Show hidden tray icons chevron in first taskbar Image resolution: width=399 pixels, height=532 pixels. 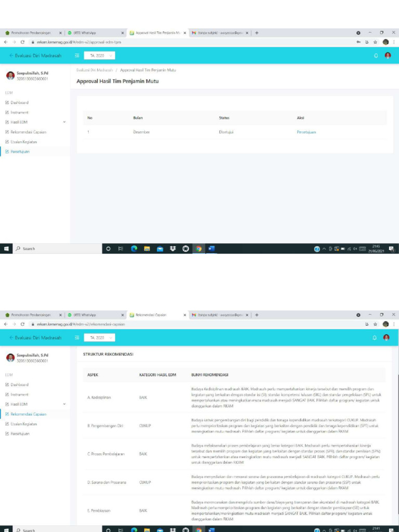[x=324, y=249]
